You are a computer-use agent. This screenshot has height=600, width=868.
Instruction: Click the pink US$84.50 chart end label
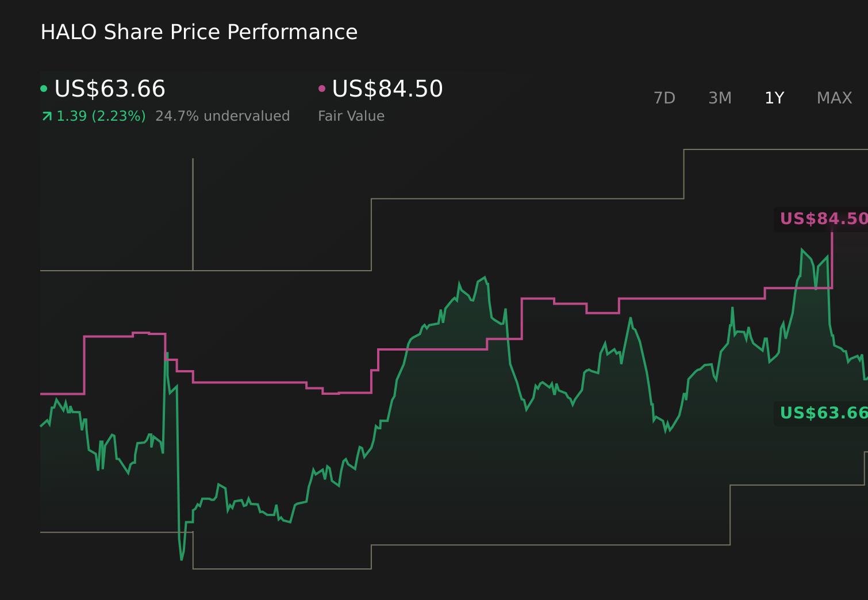pyautogui.click(x=823, y=219)
